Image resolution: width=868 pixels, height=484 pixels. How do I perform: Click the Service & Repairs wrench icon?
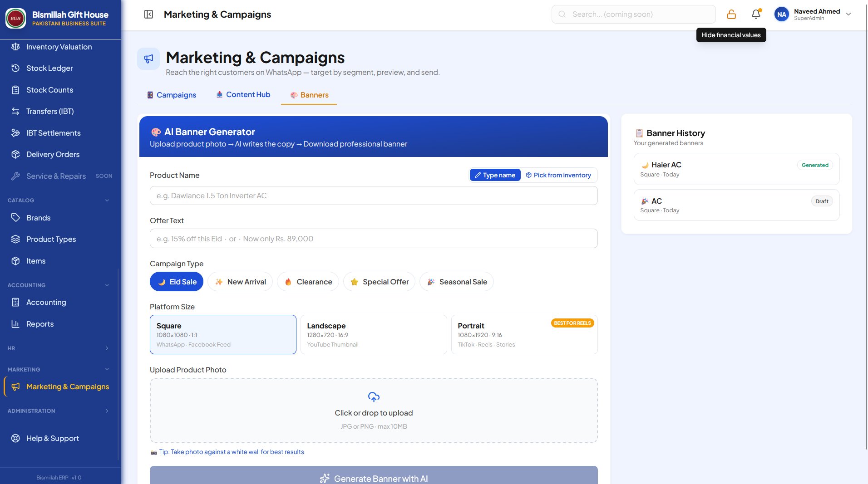pyautogui.click(x=15, y=176)
